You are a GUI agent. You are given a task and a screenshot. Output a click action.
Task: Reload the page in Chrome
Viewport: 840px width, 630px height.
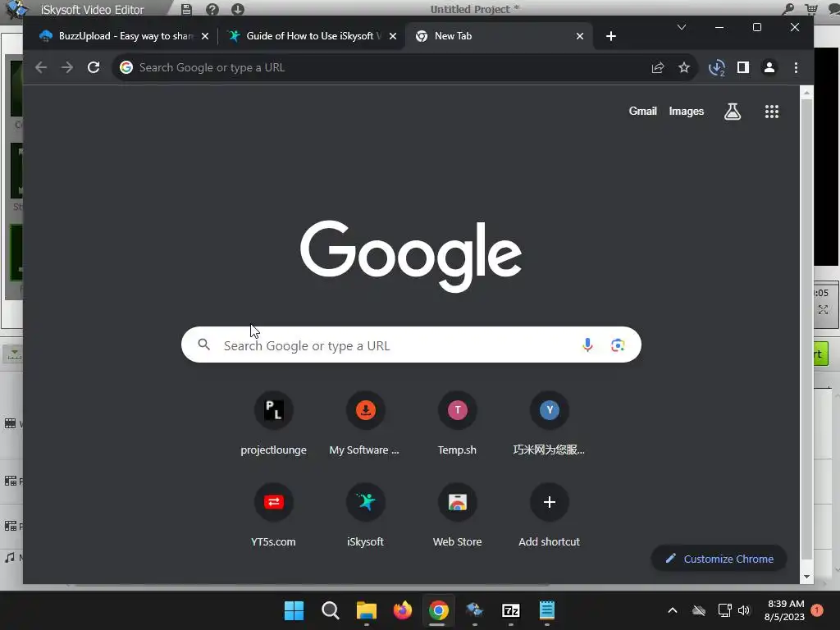click(x=94, y=67)
